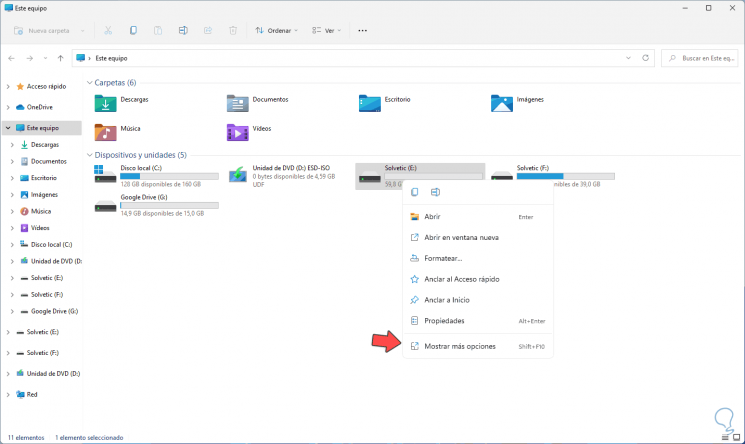
Task: Open the Descargas folder icon
Action: pos(105,104)
